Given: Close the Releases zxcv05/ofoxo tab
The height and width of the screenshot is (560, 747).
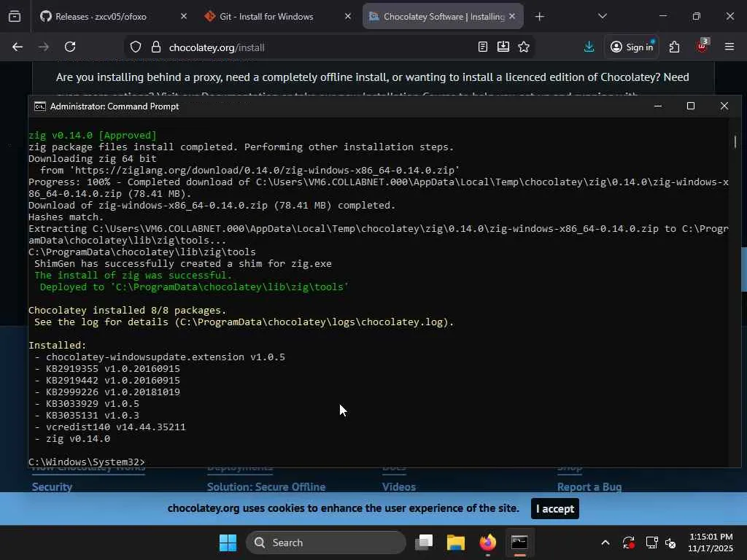Looking at the screenshot, I should click(183, 16).
